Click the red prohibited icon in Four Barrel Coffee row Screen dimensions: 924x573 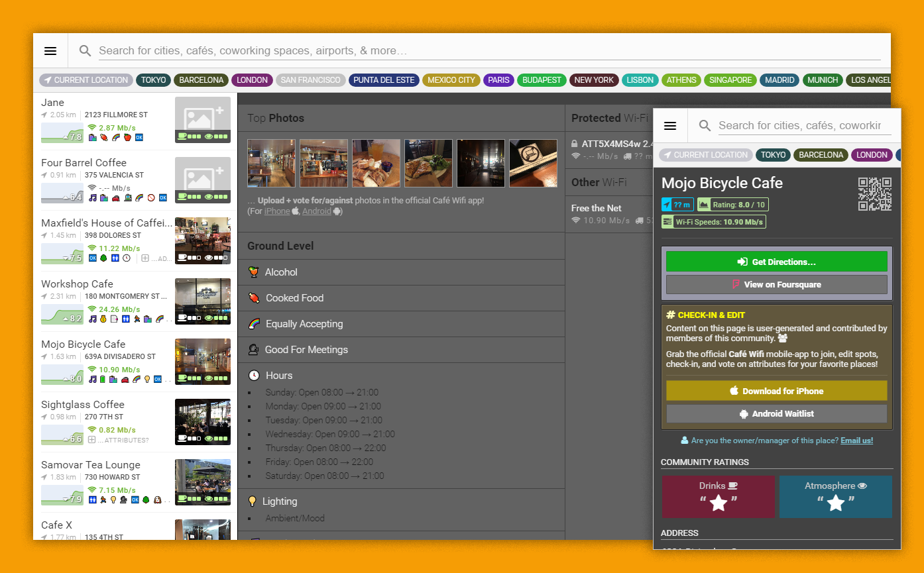point(150,197)
